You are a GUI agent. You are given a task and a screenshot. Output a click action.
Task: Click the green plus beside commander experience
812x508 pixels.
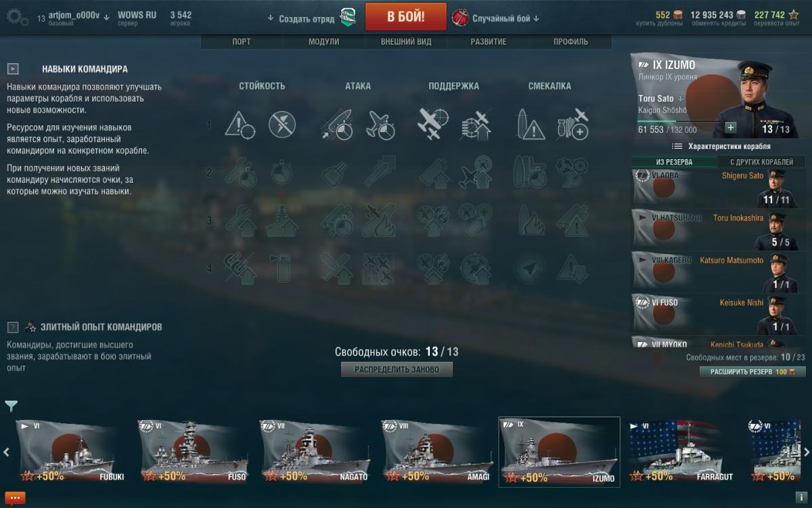(x=730, y=127)
